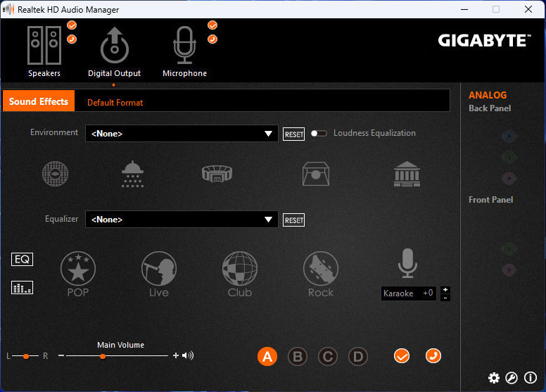Reset the Environment setting
The height and width of the screenshot is (392, 546).
293,134
